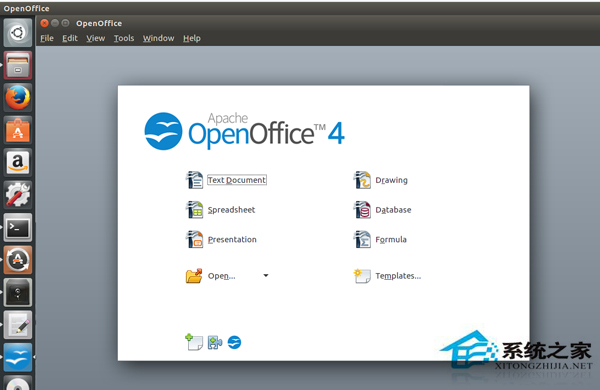Click the Templates... button label
The image size is (600, 390).
point(398,276)
